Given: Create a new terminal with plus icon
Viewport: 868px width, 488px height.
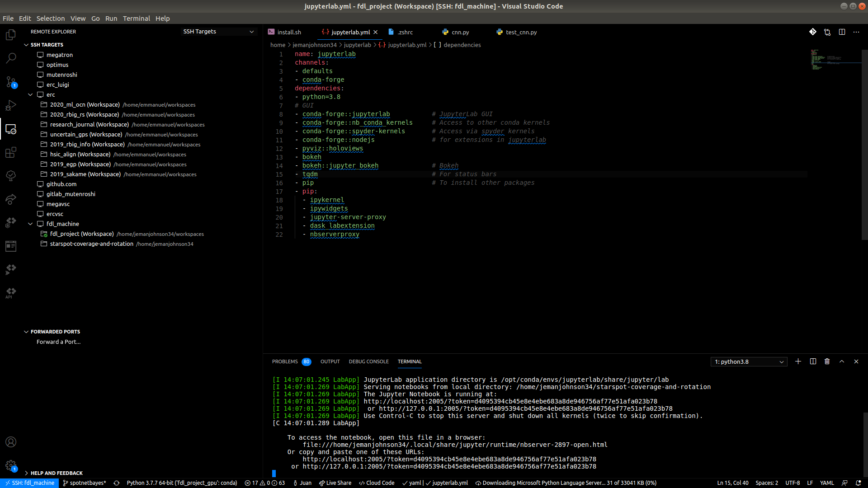Looking at the screenshot, I should click(798, 361).
